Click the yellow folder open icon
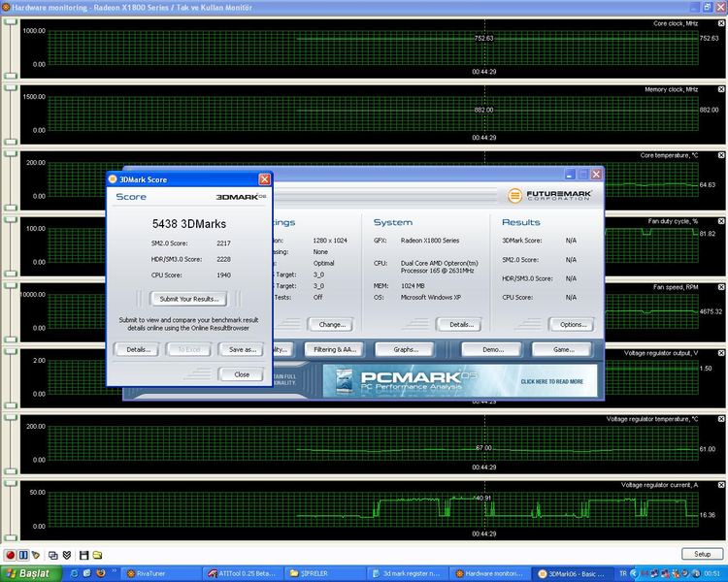 click(x=97, y=555)
